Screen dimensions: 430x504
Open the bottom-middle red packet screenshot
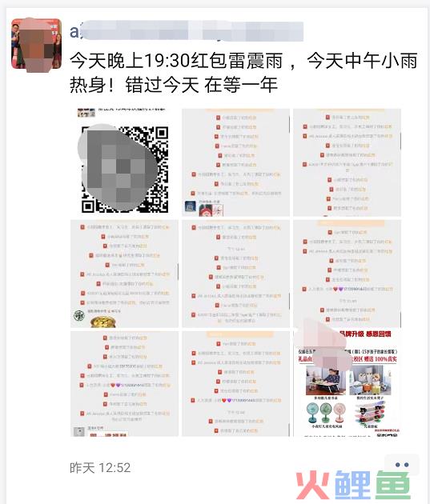pos(235,384)
